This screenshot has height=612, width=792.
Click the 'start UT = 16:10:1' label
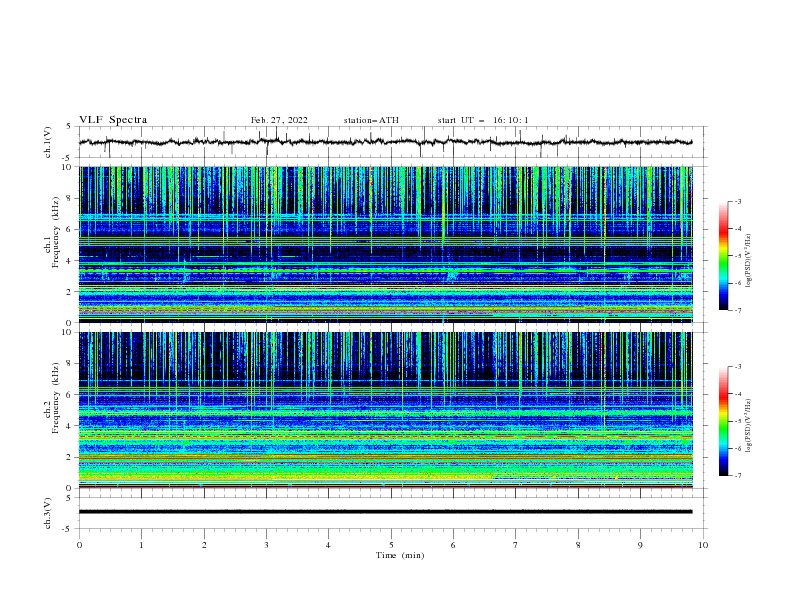pos(483,120)
